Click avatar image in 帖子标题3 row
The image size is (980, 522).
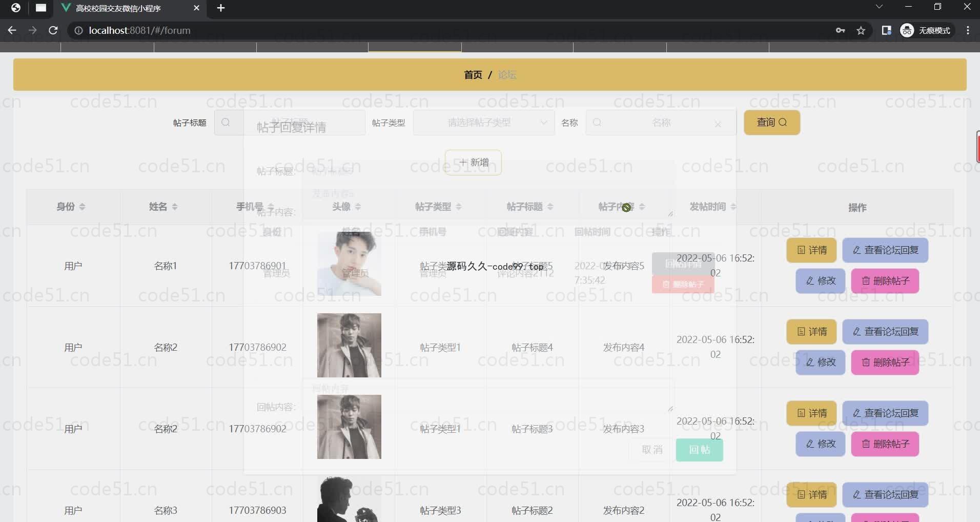point(349,427)
